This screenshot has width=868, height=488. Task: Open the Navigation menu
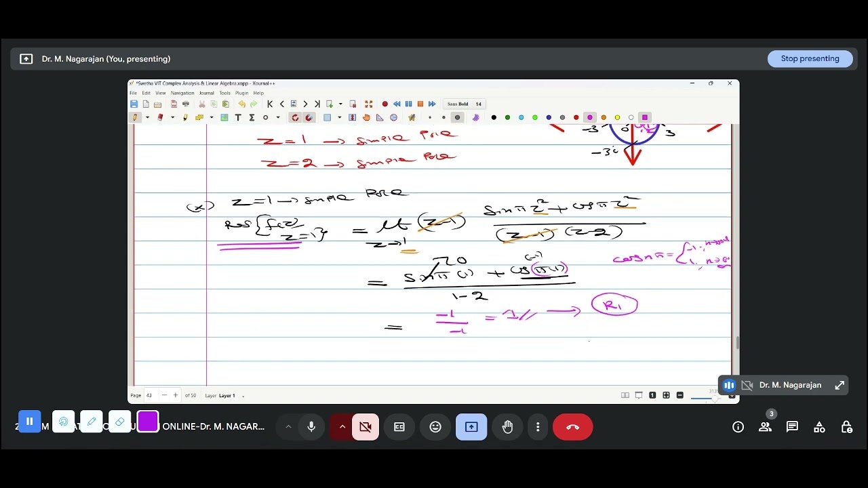(182, 93)
